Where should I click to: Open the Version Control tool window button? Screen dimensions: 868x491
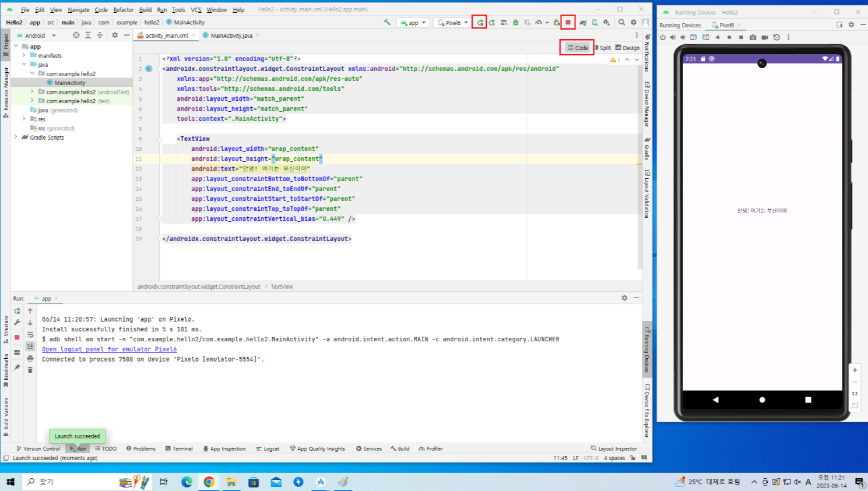pyautogui.click(x=38, y=448)
